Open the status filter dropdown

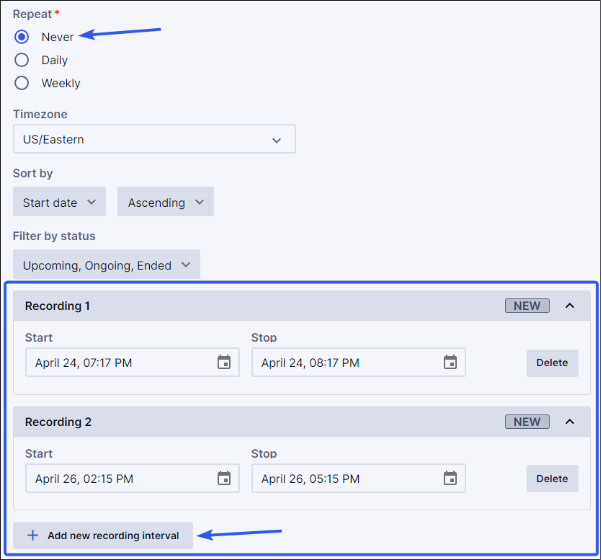[106, 266]
